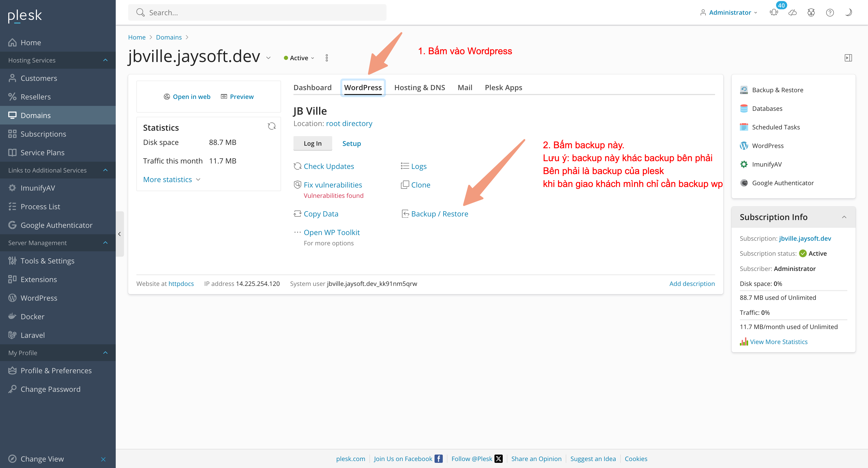
Task: Refresh statistics with the reload icon
Action: coord(272,126)
